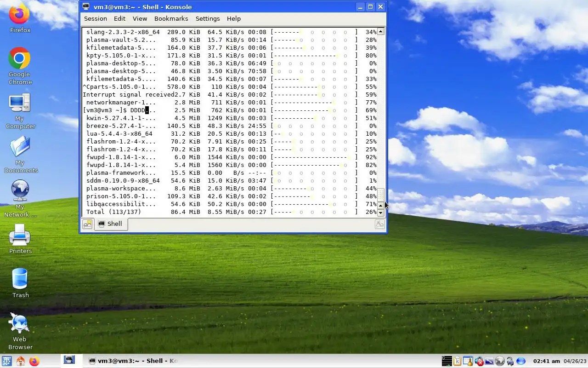Open the K start menu in taskbar
Viewport: 588px width, 368px height.
coord(7,361)
